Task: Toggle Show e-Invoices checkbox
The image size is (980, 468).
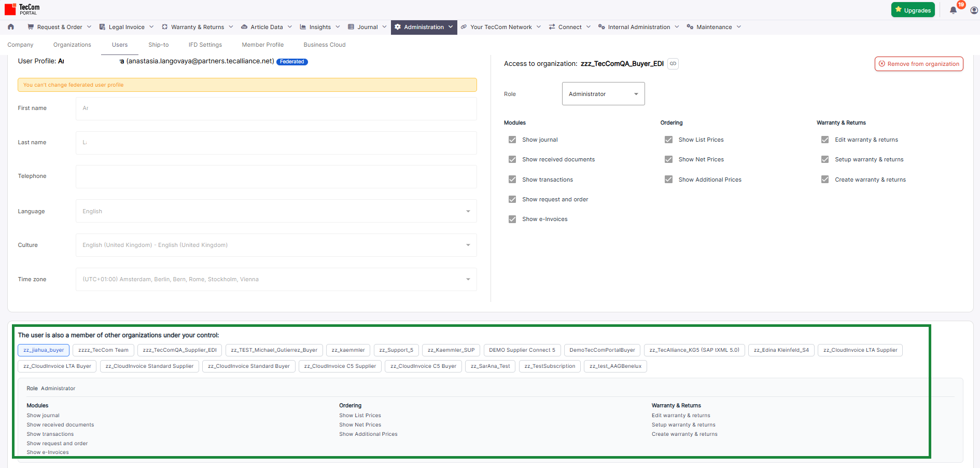Action: coord(512,219)
